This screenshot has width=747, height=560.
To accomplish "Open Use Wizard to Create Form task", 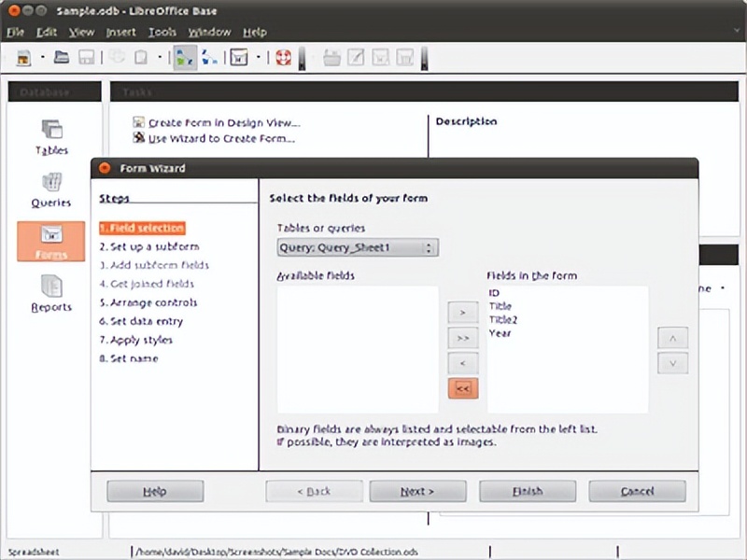I will coord(221,138).
